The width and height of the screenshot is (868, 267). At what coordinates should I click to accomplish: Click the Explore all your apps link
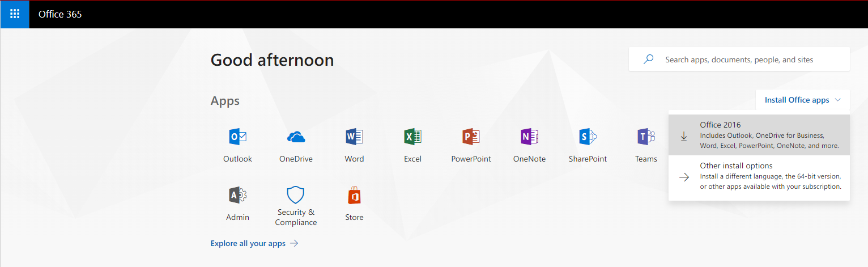(248, 243)
